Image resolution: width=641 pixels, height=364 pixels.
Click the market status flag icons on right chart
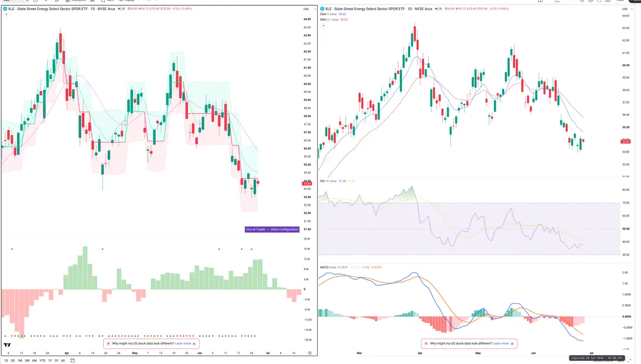pyautogui.click(x=438, y=9)
